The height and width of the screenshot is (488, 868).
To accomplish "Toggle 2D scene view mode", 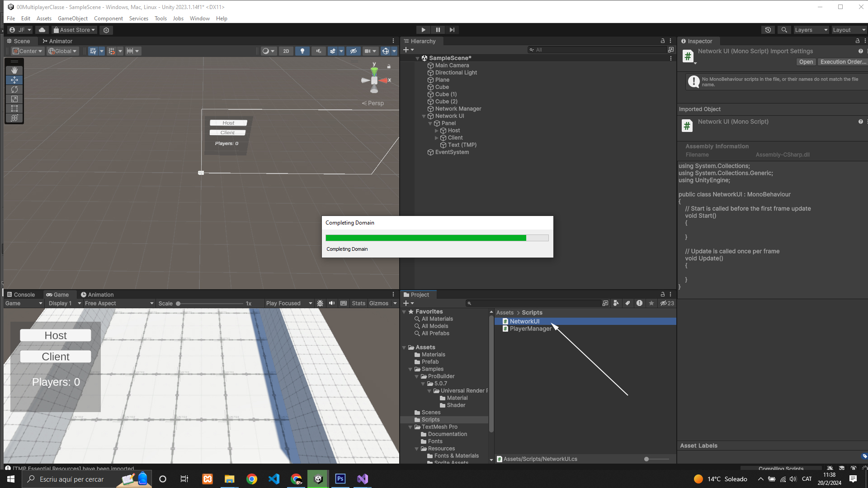I will tap(286, 51).
